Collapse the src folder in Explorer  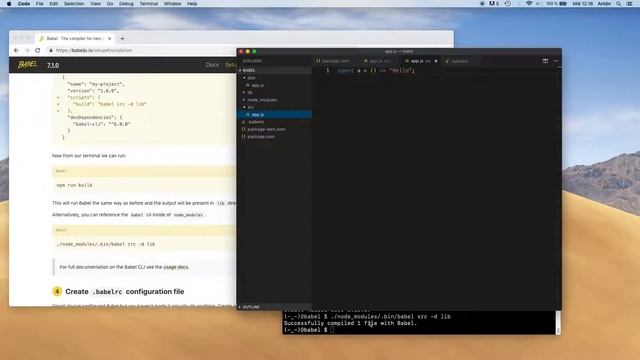[274, 107]
